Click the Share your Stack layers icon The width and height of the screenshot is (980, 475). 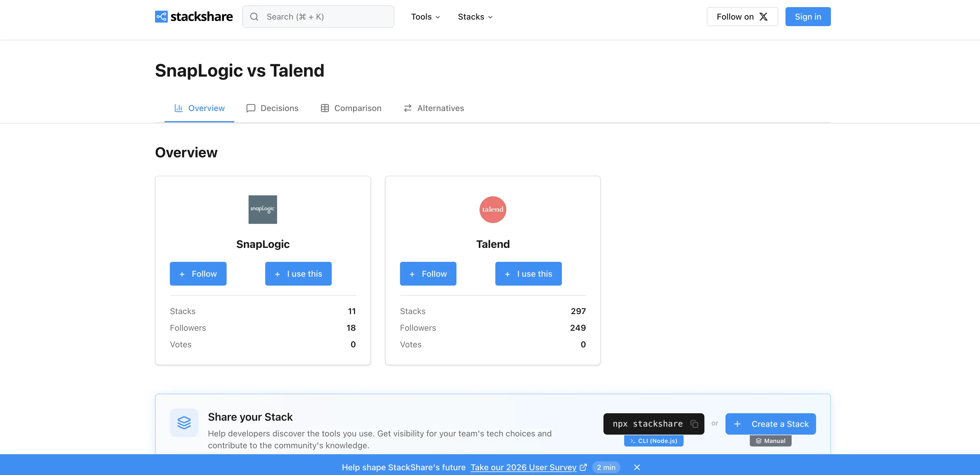[x=184, y=422]
